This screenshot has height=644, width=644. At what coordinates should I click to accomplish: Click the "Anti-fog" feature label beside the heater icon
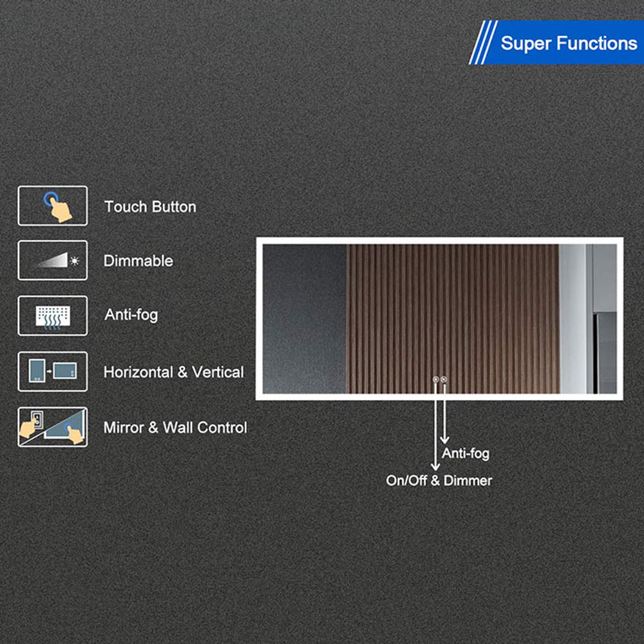[x=131, y=315]
